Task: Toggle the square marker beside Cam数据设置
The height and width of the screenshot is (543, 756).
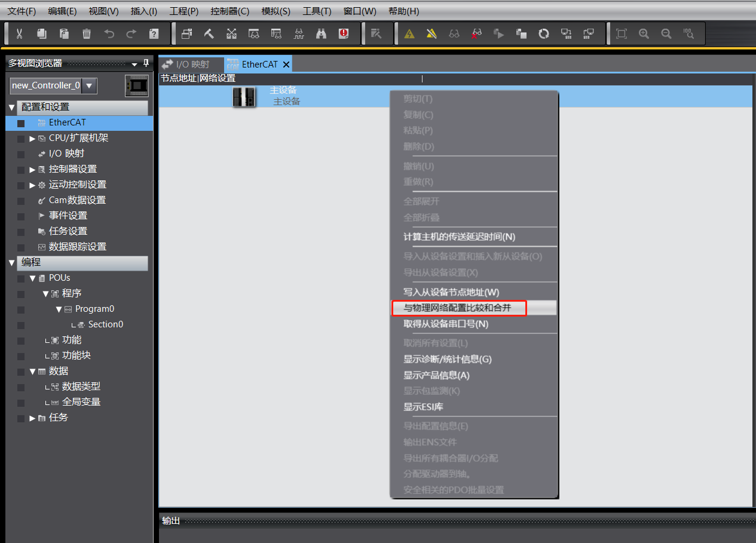Action: (21, 201)
